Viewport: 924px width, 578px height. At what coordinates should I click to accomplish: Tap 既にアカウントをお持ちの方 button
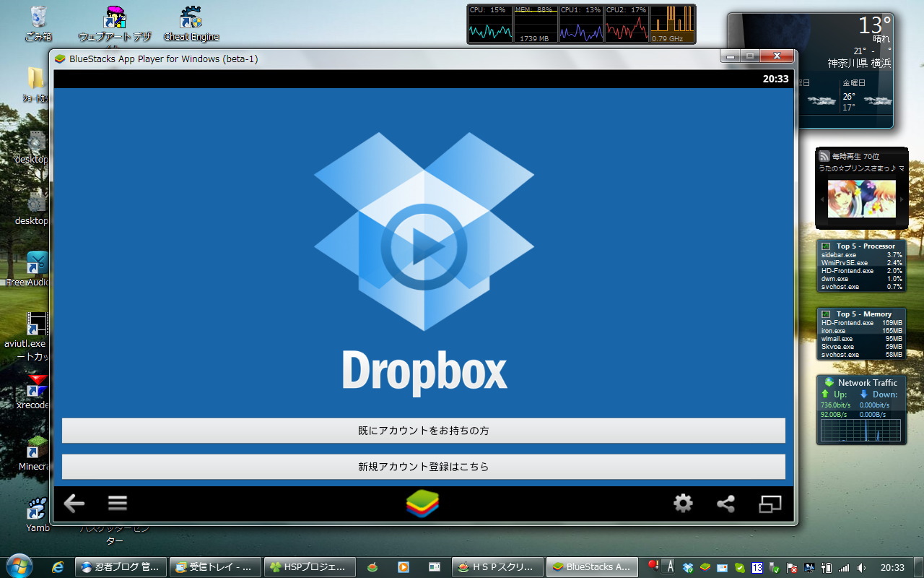[x=424, y=431]
